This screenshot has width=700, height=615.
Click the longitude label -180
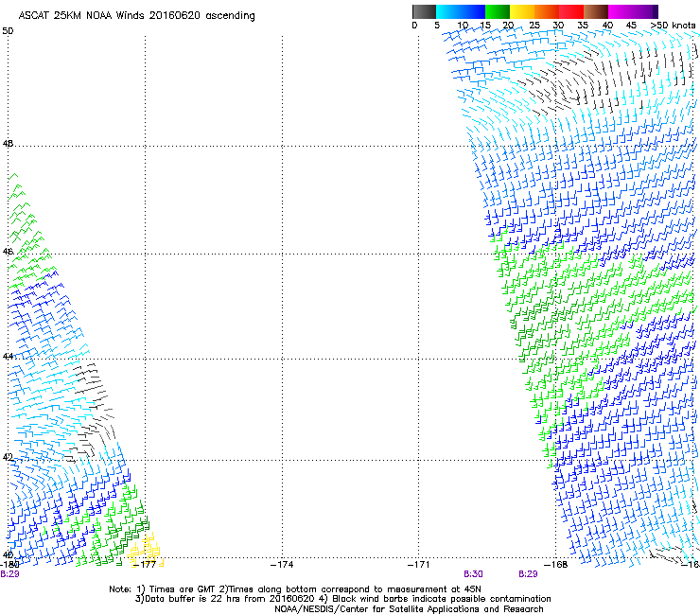(x=9, y=565)
